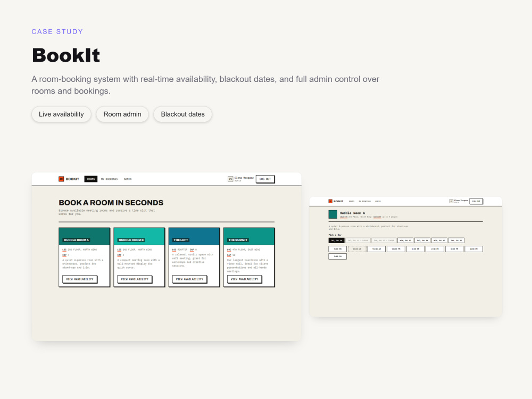Click the Blackout dates tag pill
532x399 pixels.
[x=182, y=114]
